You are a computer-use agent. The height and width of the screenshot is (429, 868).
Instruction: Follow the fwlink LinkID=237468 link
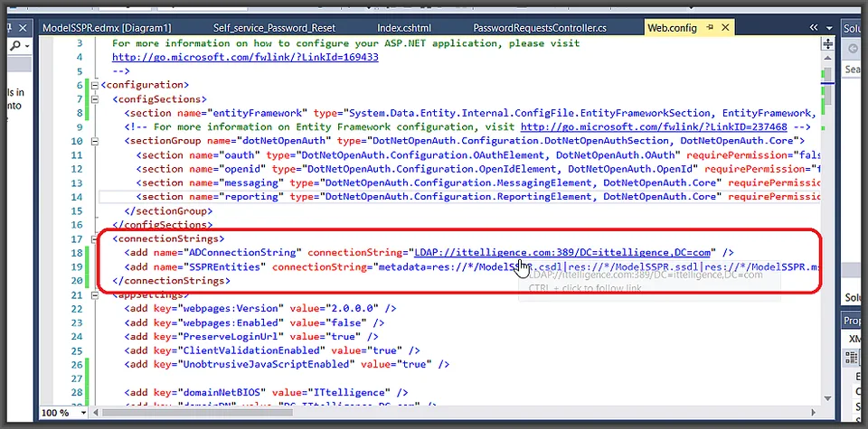click(x=654, y=126)
